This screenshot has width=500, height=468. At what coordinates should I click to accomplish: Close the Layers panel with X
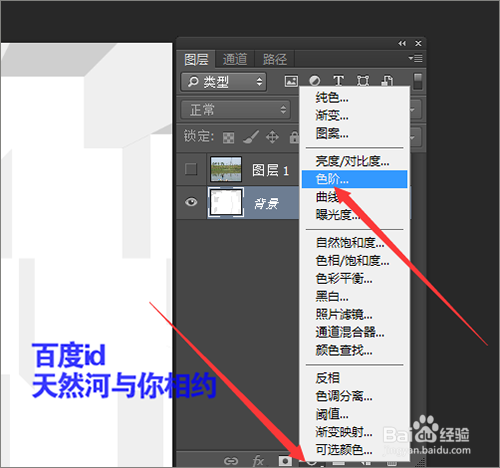click(418, 43)
